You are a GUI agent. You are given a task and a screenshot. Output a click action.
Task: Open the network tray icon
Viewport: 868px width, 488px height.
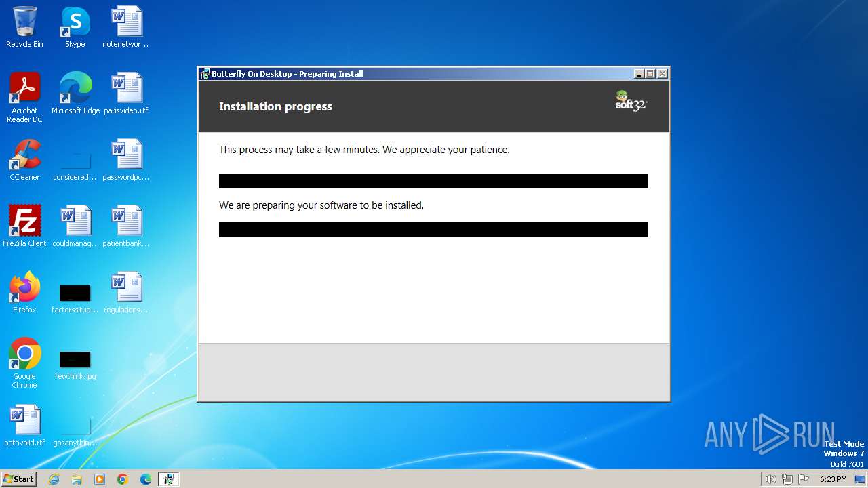tap(787, 479)
